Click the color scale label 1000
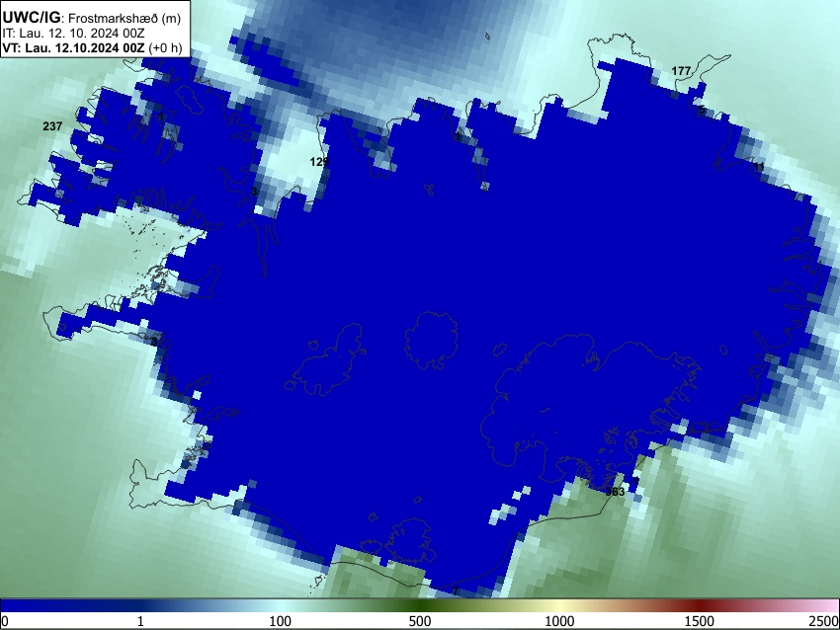 [559, 621]
